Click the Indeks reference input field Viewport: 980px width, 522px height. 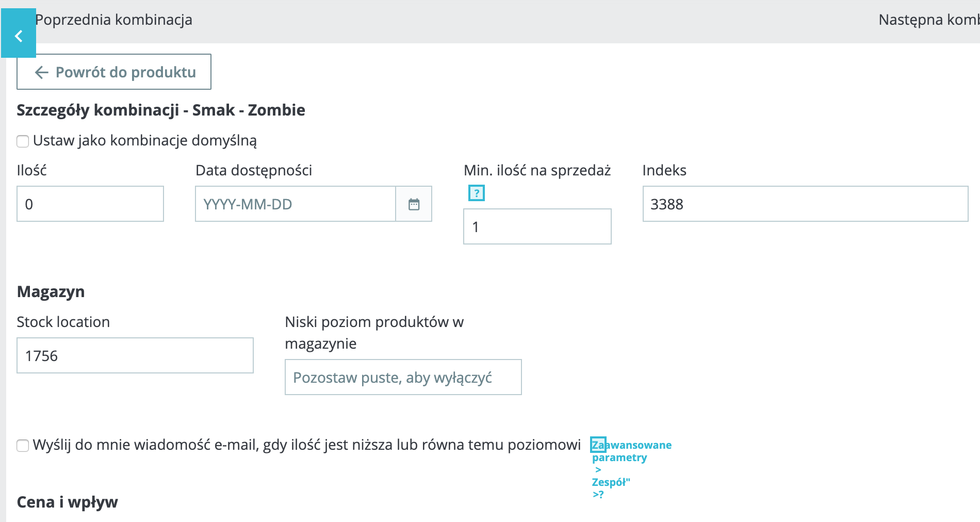(x=805, y=204)
